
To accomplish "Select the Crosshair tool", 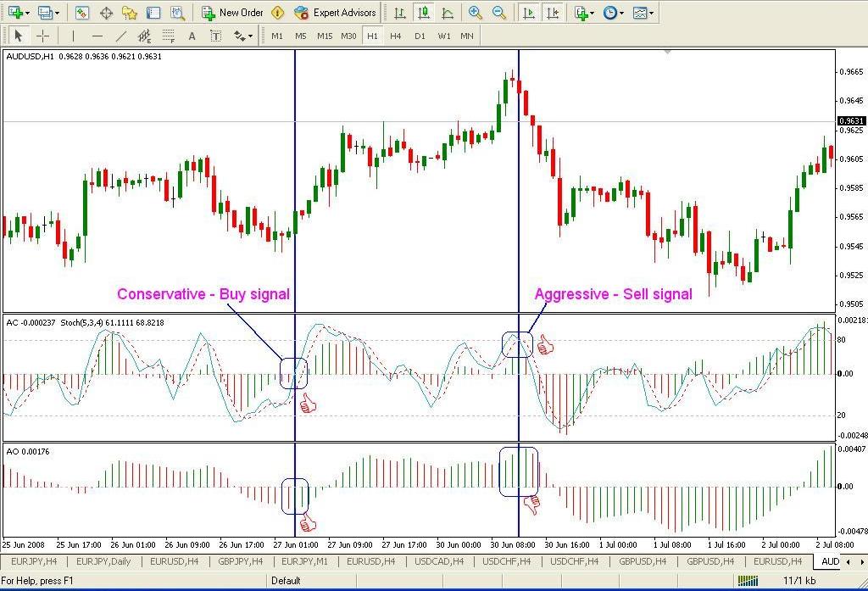I will point(42,36).
